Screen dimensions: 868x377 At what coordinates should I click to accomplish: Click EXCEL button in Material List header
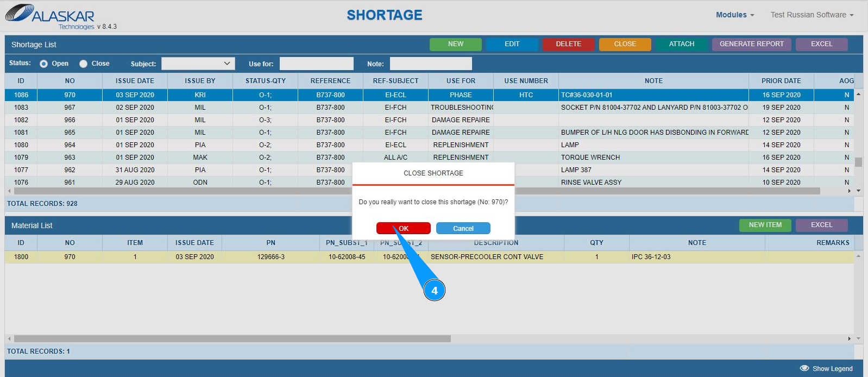822,225
